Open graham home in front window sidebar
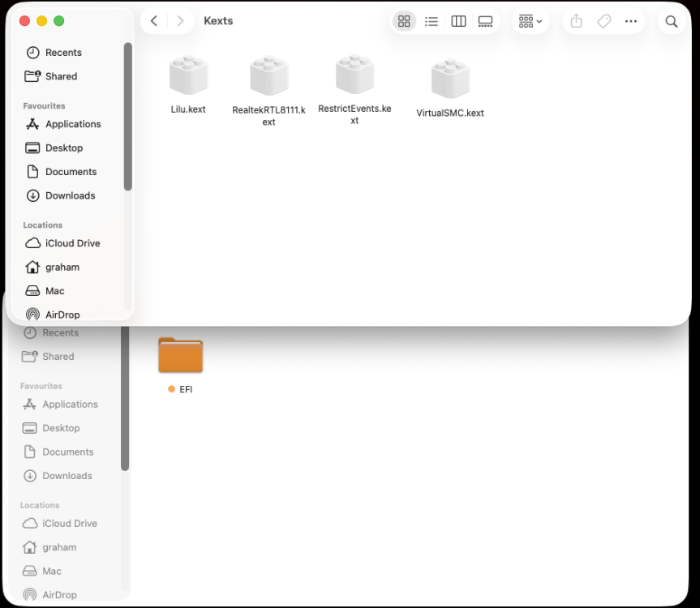The width and height of the screenshot is (700, 608). (62, 268)
